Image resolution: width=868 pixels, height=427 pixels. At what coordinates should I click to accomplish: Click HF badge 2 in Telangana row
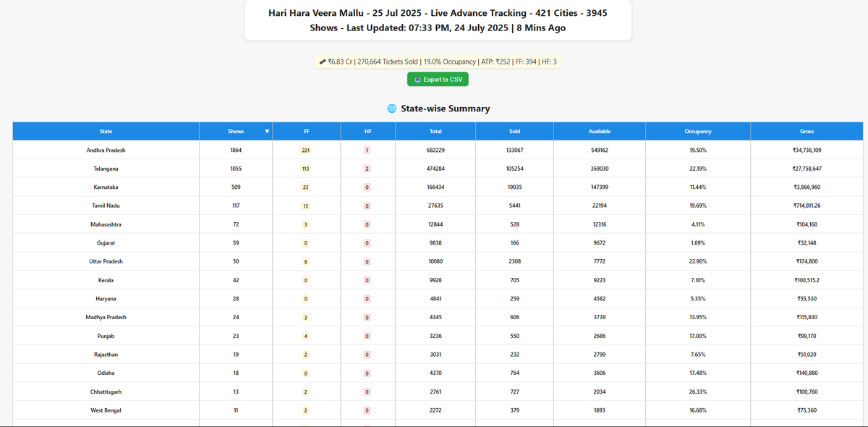(x=368, y=169)
